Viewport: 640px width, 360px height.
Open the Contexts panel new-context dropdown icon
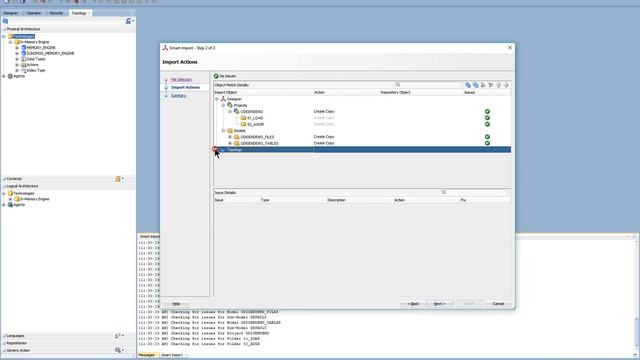click(119, 179)
